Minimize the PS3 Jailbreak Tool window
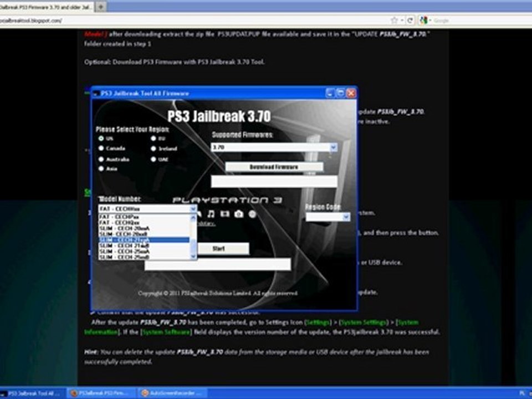Viewport: 532px width, 399px height. [x=330, y=93]
